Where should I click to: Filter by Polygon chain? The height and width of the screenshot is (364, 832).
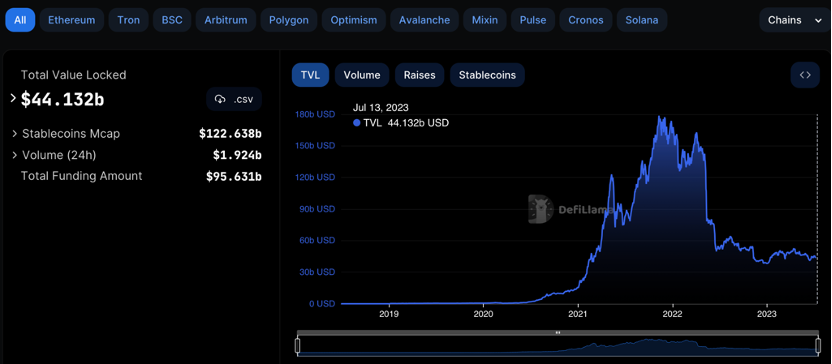[x=289, y=20]
